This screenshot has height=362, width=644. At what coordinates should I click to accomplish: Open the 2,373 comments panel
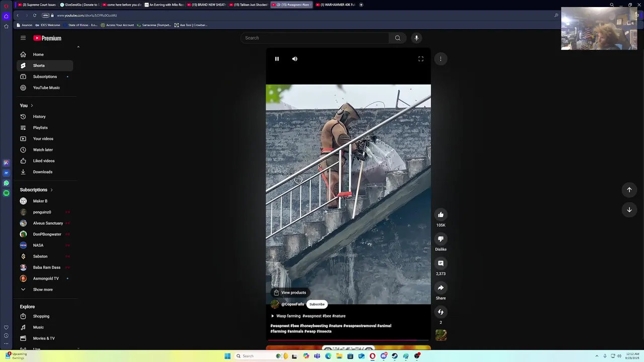click(x=441, y=263)
